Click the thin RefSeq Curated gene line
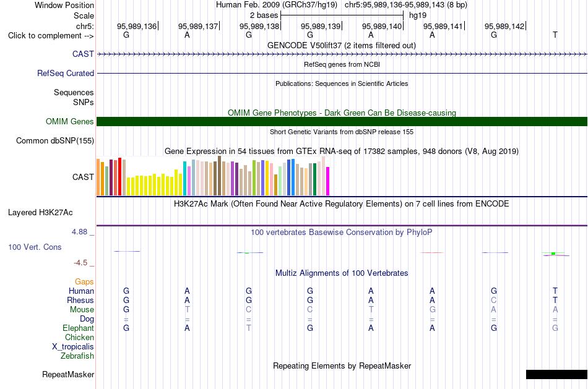588x389 pixels. pos(342,73)
